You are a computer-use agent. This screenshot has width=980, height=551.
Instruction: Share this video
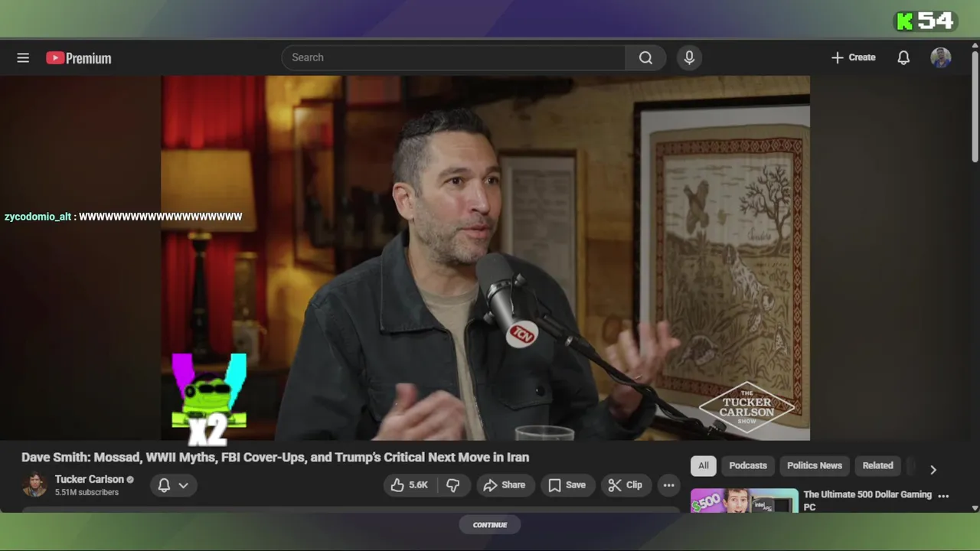(505, 485)
